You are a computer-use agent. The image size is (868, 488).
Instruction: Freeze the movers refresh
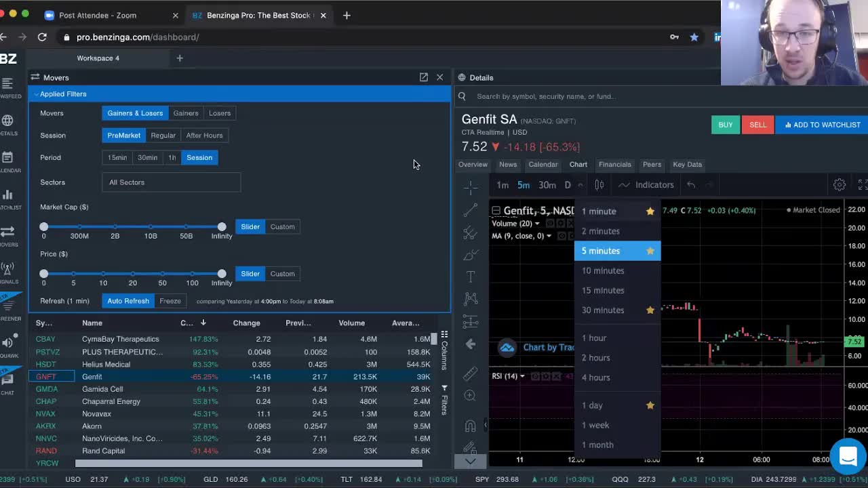click(170, 301)
